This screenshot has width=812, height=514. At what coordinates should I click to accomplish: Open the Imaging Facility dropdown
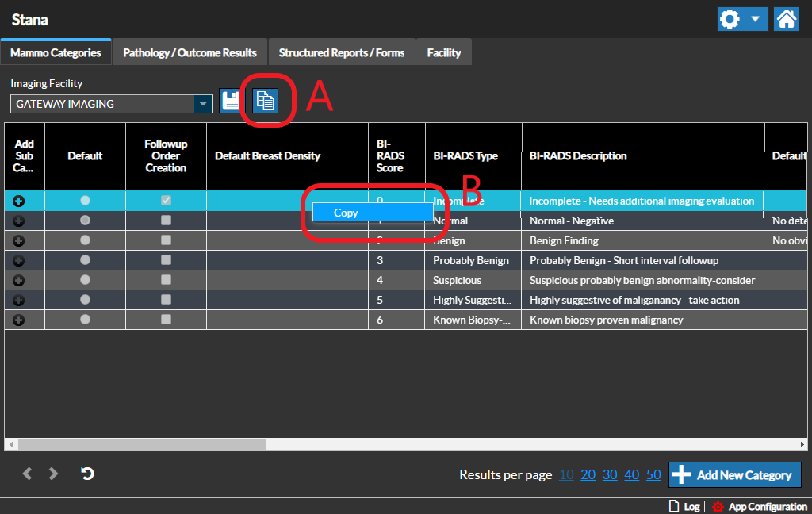pyautogui.click(x=204, y=104)
